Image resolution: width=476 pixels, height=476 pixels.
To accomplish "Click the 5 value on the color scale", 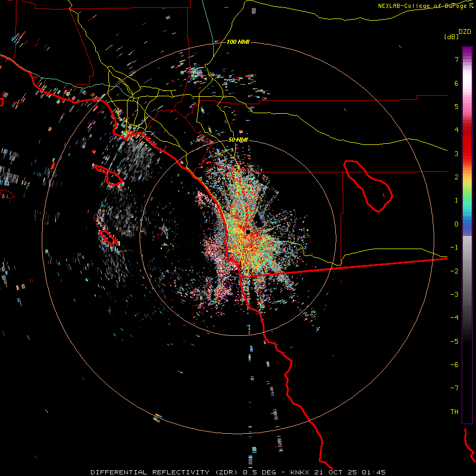I will click(x=456, y=106).
